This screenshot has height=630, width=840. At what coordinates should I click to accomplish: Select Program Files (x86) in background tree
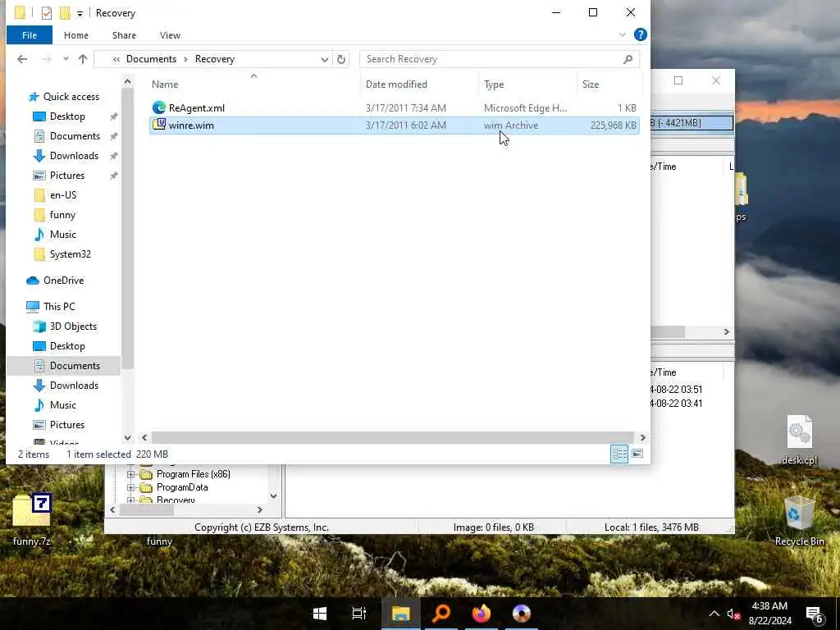pyautogui.click(x=193, y=474)
